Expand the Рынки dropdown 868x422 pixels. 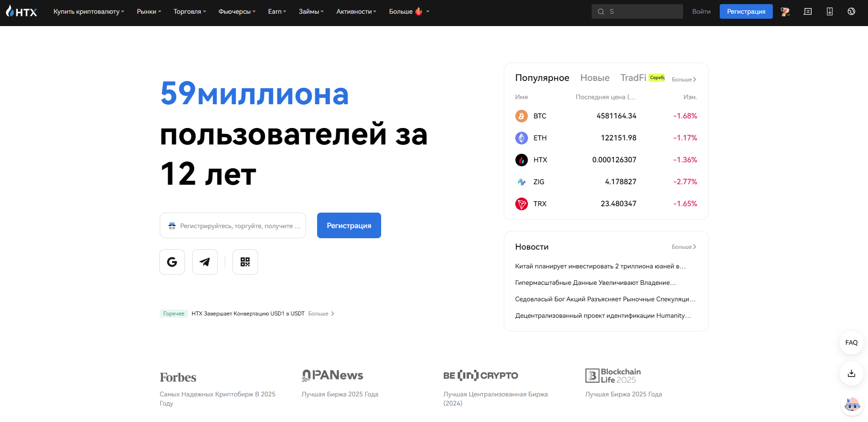[149, 11]
